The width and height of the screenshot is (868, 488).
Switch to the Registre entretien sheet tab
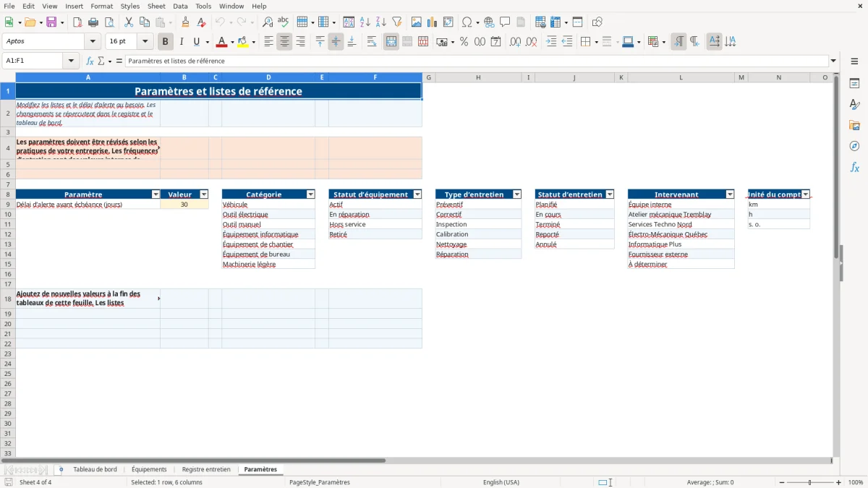206,469
